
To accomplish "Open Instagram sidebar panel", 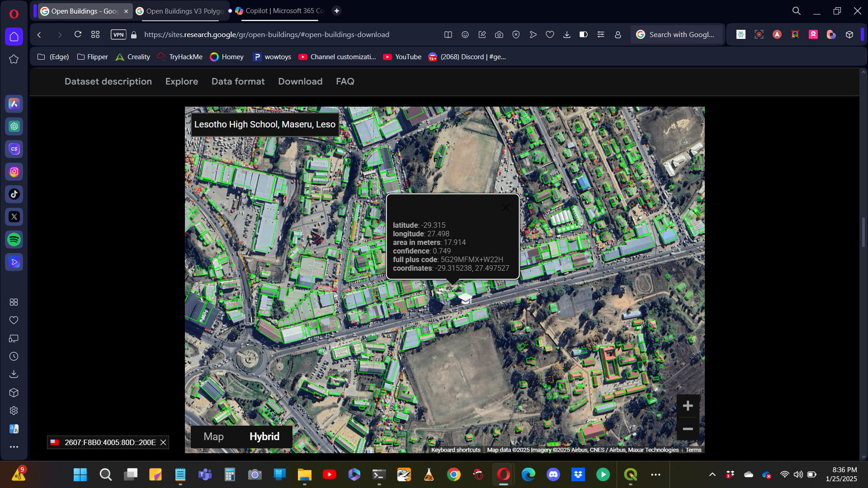I will click(14, 172).
